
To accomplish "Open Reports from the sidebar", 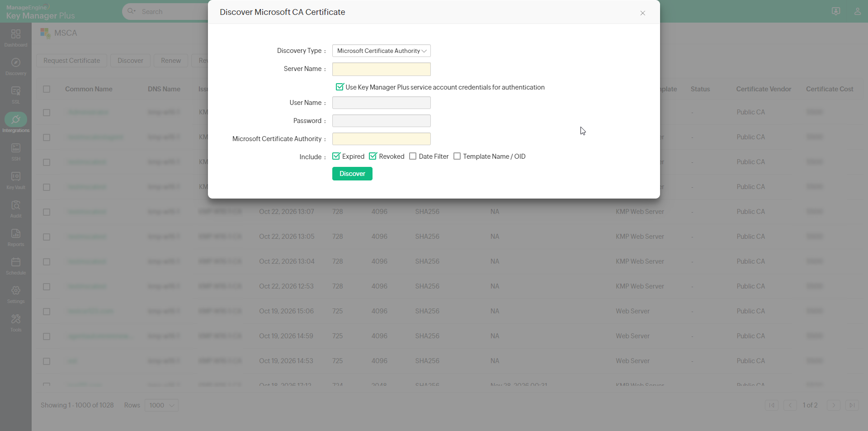I will click(x=16, y=237).
